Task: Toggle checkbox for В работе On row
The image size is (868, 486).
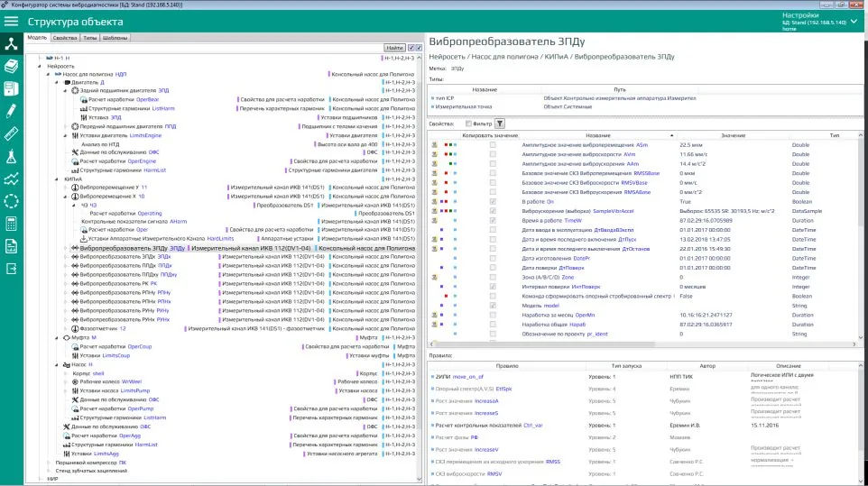Action: (x=493, y=202)
